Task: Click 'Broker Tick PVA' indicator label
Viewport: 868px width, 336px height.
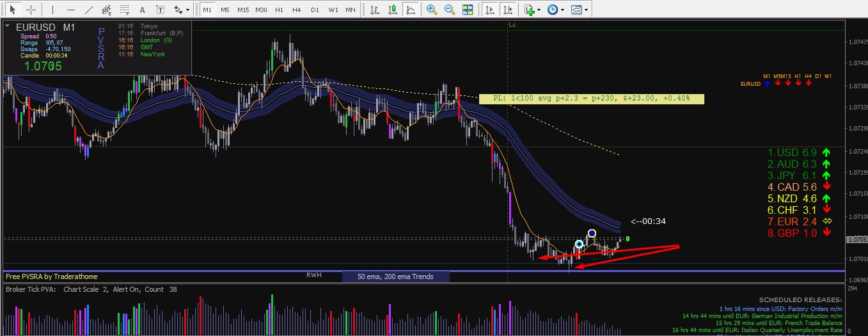Action: click(30, 289)
